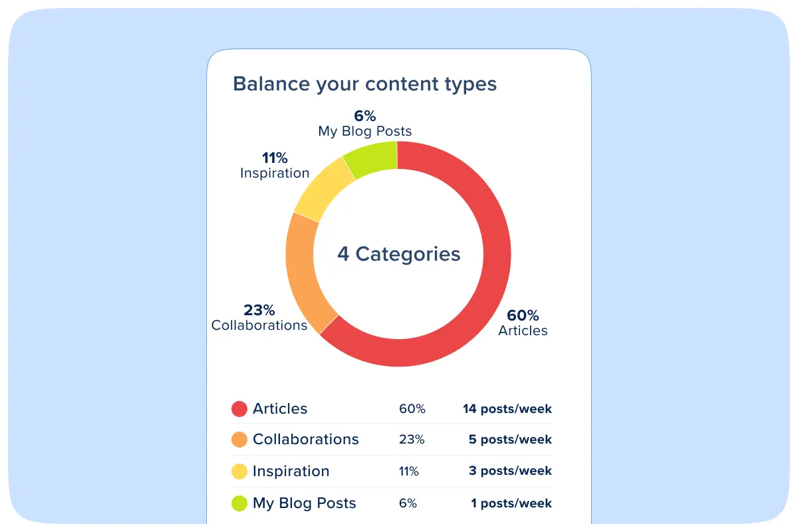
Task: Click the Articles label in legend list
Action: 280,408
